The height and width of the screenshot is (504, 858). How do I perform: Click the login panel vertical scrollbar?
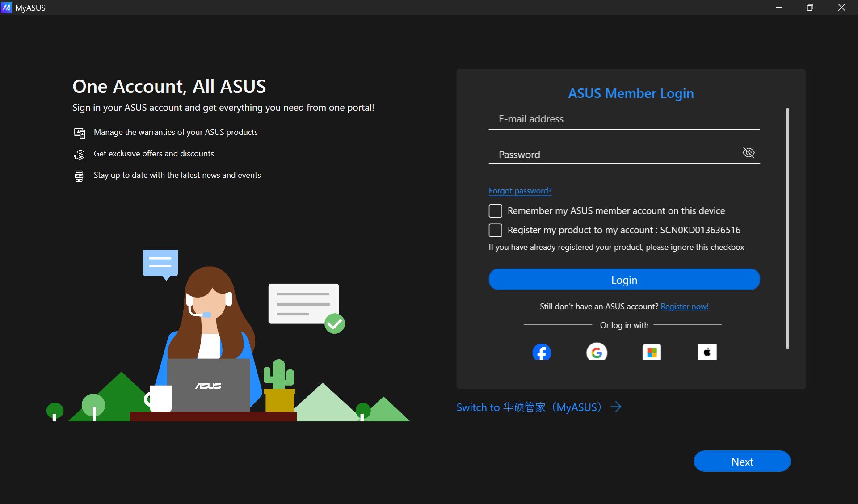(x=787, y=228)
